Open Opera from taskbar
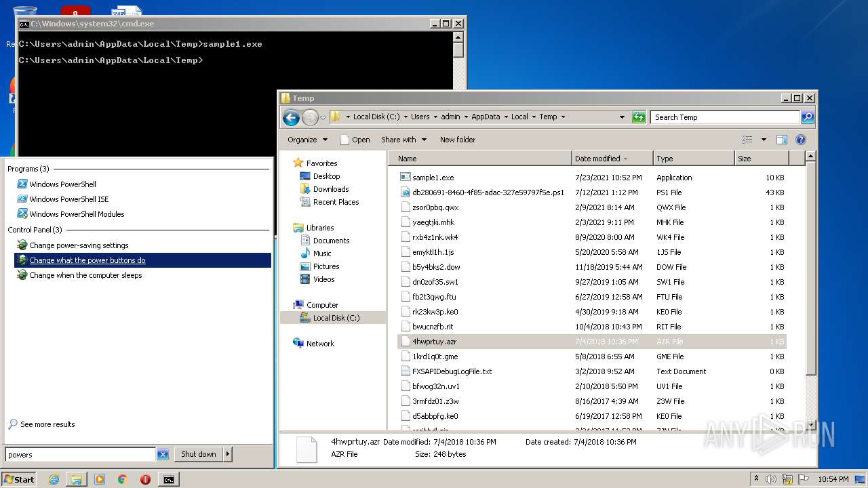Image resolution: width=868 pixels, height=488 pixels. pos(145,479)
